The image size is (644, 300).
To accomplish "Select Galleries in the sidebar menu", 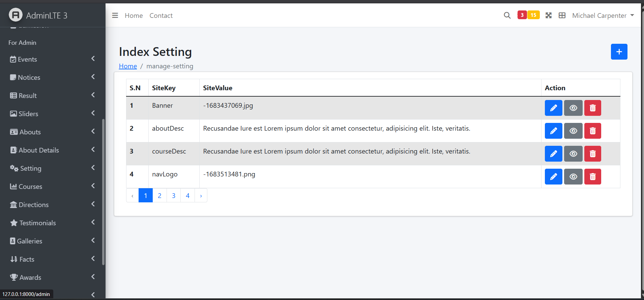I will 30,241.
